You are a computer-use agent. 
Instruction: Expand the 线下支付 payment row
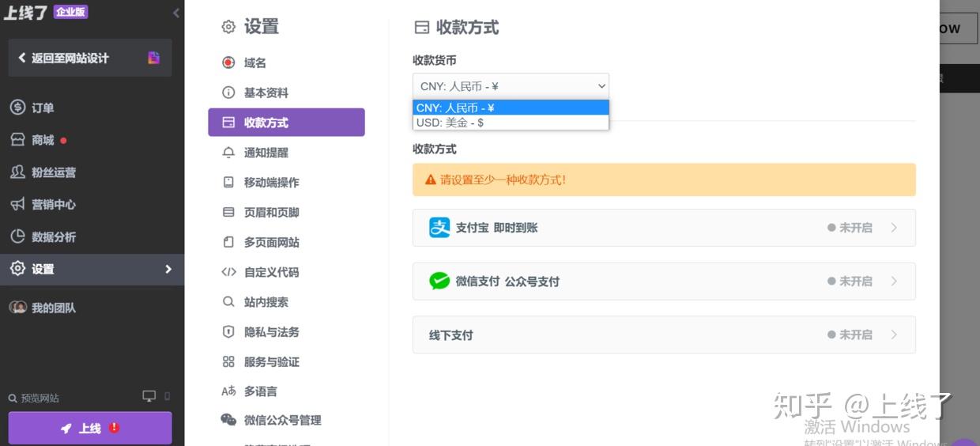click(x=663, y=334)
